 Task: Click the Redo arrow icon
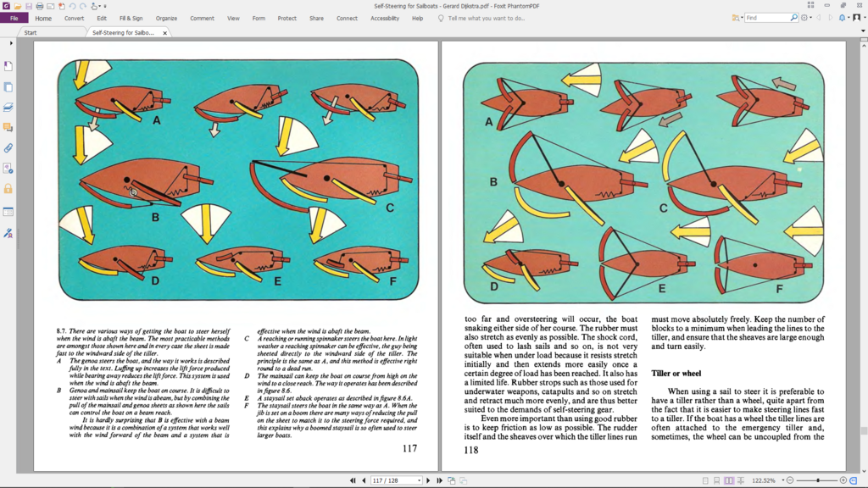pyautogui.click(x=83, y=6)
